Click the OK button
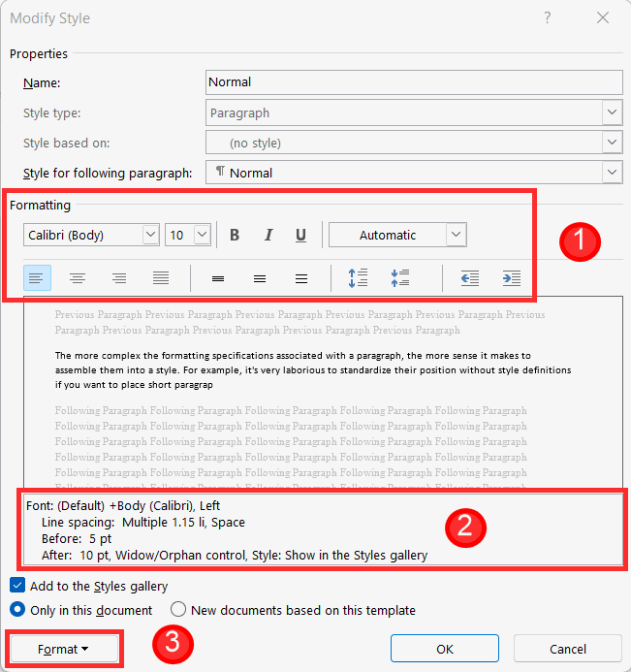This screenshot has width=631, height=672. (x=445, y=649)
